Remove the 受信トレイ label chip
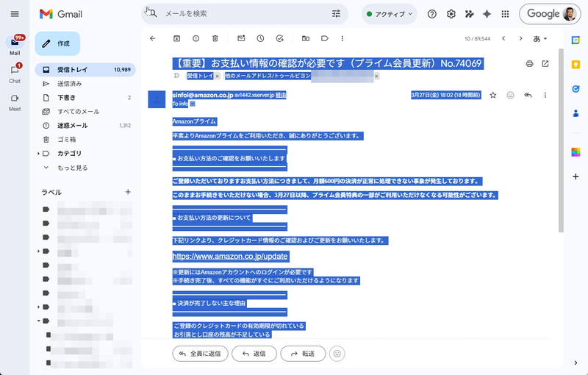This screenshot has width=588, height=375. coord(217,76)
